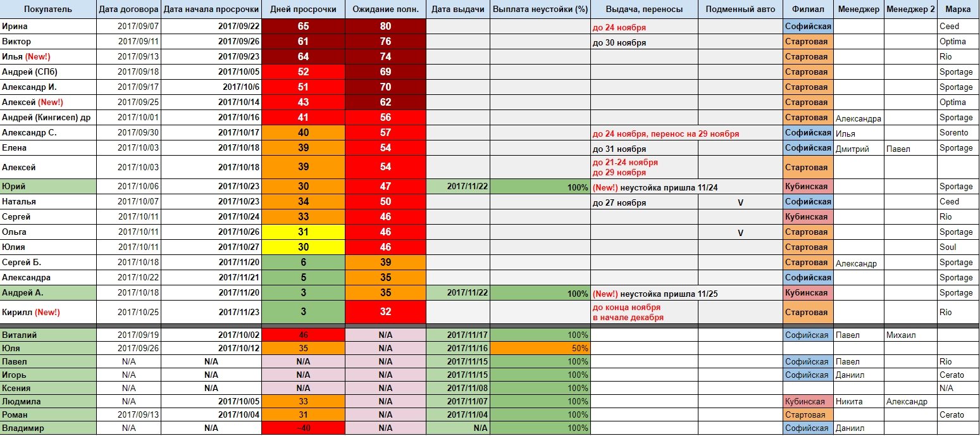Click the Дата договора header cell
This screenshot has height=436, width=980.
click(129, 9)
